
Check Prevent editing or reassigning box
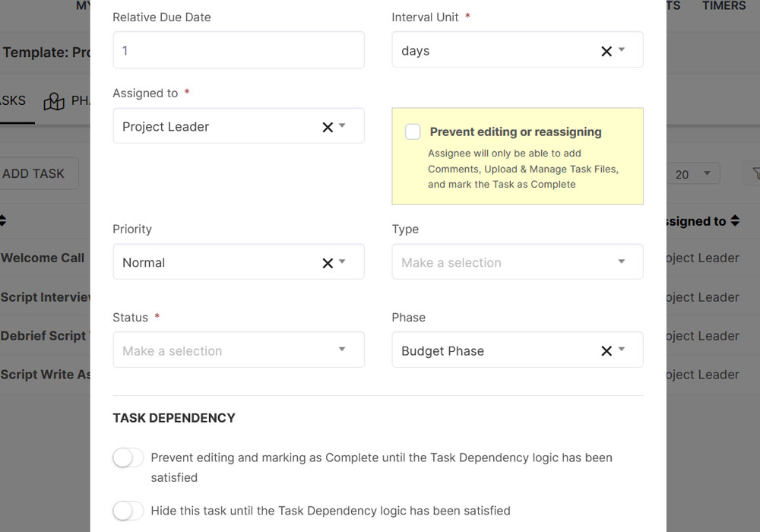click(x=413, y=131)
